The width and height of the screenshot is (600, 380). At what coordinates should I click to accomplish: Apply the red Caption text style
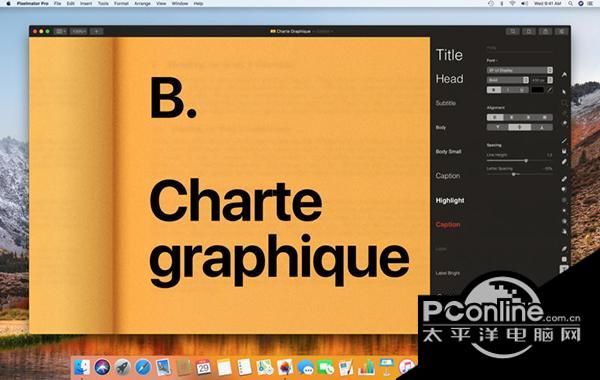point(448,225)
